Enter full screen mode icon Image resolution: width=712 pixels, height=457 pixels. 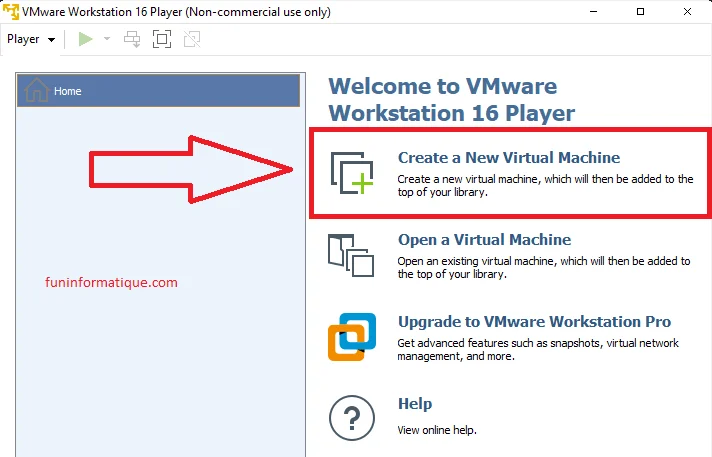162,39
